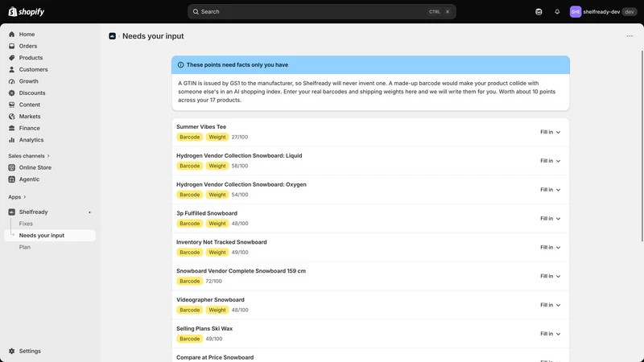Open Products in sidebar
Screen dimensions: 644x362
click(31, 58)
